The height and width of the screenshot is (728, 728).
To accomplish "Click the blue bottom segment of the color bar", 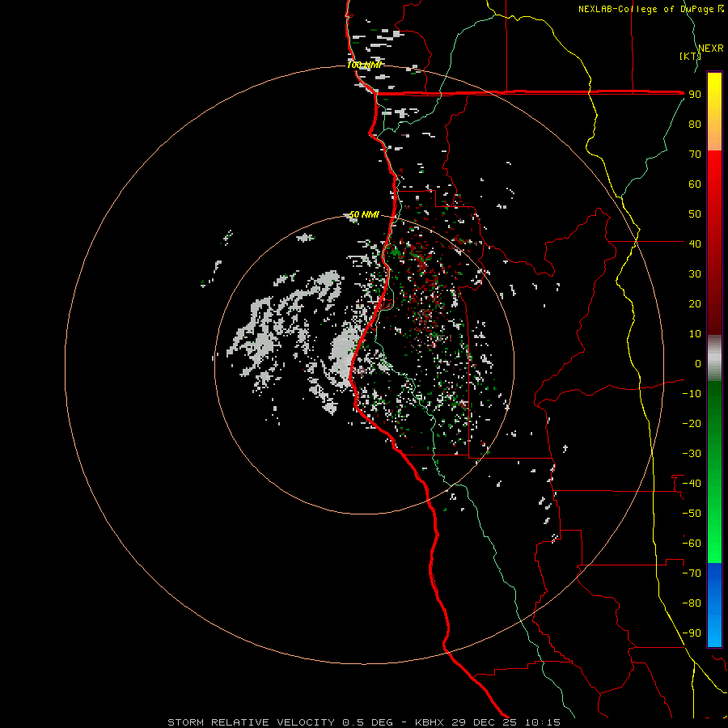I will 714,604.
